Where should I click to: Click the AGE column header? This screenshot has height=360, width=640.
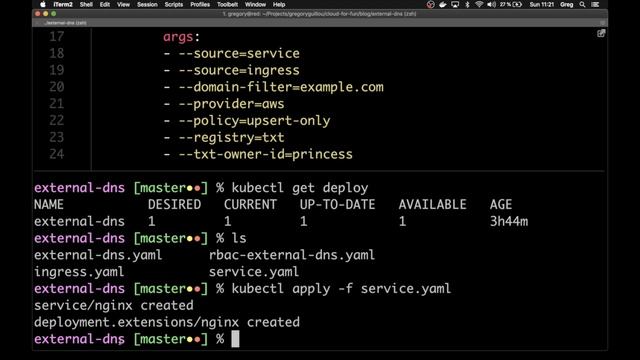[501, 204]
